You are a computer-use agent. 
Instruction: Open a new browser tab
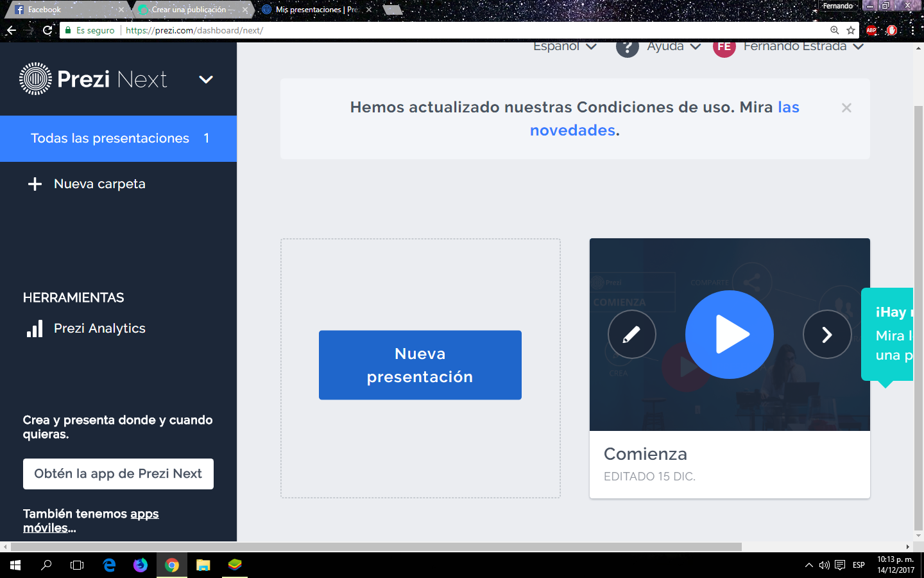point(393,10)
